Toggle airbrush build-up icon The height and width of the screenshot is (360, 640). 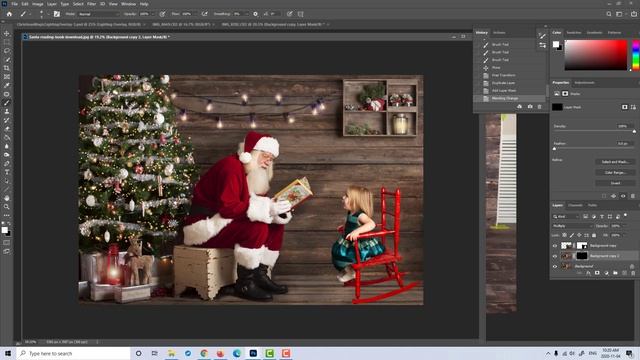pyautogui.click(x=204, y=14)
